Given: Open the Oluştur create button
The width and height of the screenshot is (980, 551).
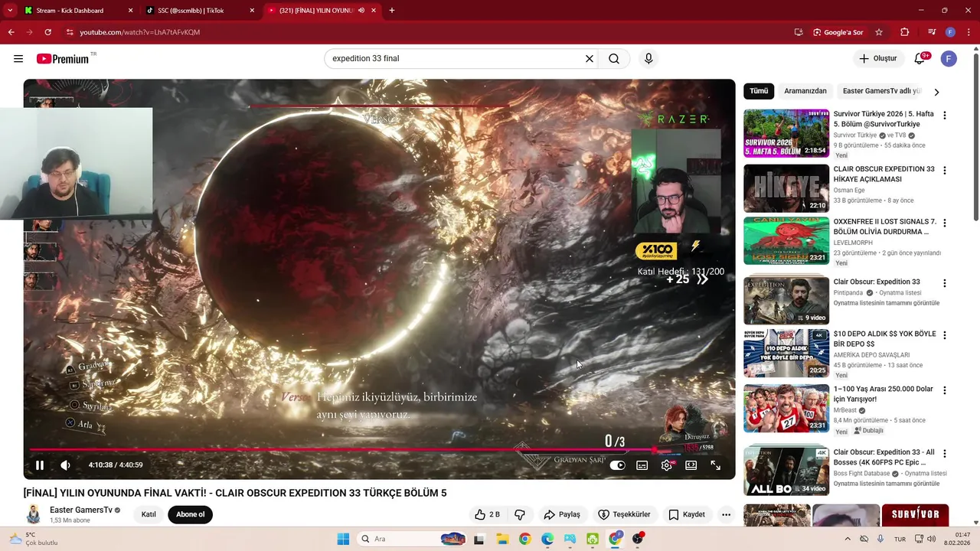Looking at the screenshot, I should (x=877, y=59).
